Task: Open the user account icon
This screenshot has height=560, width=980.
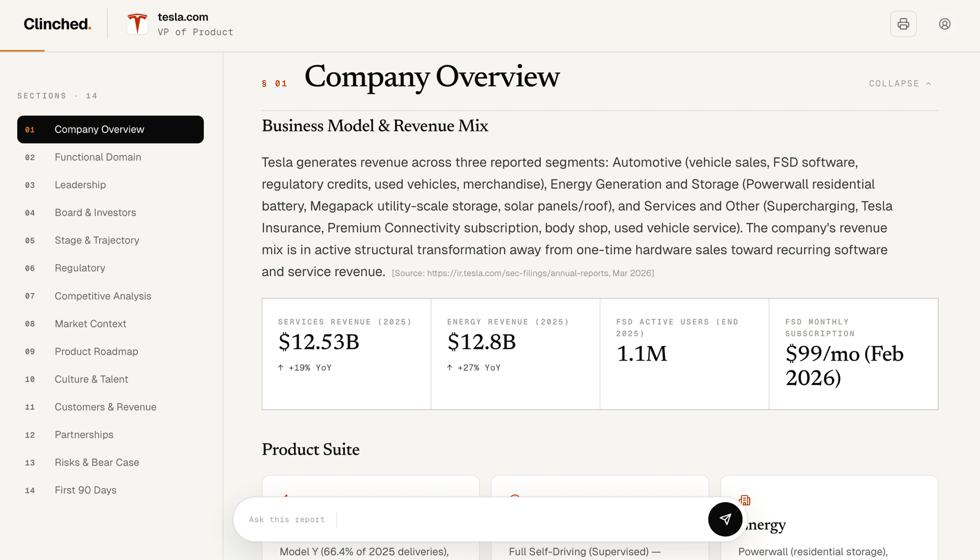Action: click(945, 24)
